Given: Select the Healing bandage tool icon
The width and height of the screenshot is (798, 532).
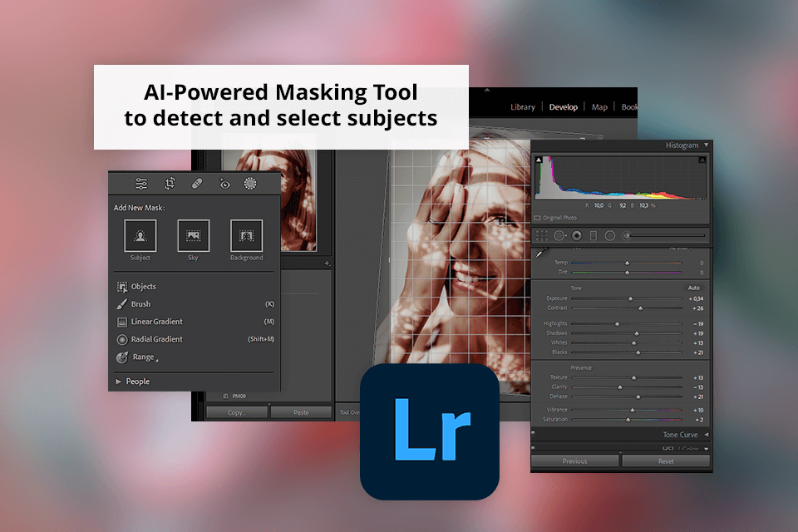Looking at the screenshot, I should 197,183.
